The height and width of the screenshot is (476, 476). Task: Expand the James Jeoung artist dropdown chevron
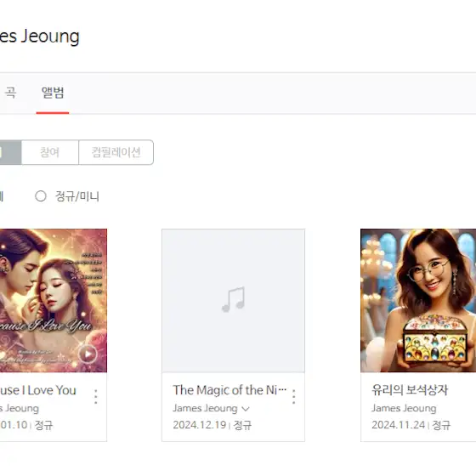[246, 409]
